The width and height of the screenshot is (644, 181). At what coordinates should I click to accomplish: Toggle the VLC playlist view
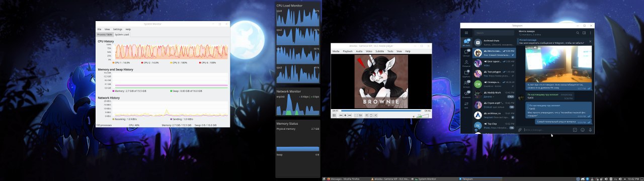pyautogui.click(x=367, y=116)
